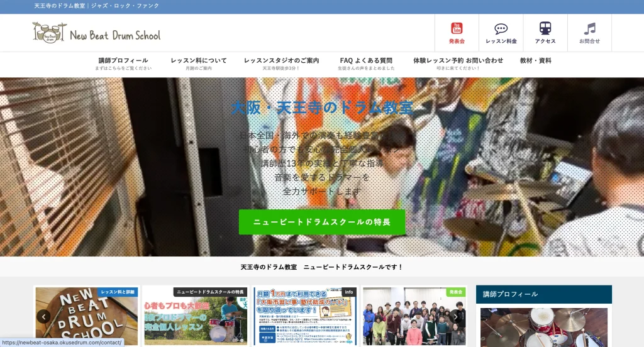
Task: Open ニュービートドラムスクールの特長 slide thumbnail
Action: coord(194,316)
